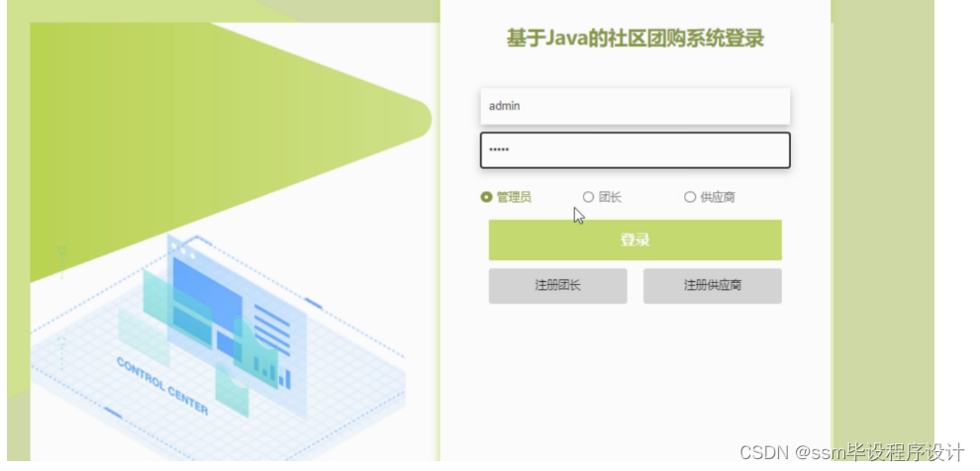
Task: Click the green 登录 button
Action: [635, 239]
